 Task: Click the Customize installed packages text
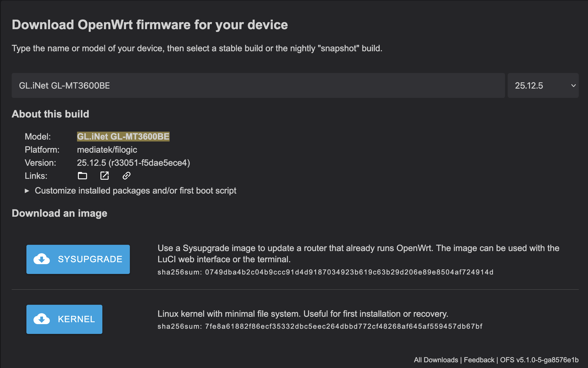click(x=136, y=191)
